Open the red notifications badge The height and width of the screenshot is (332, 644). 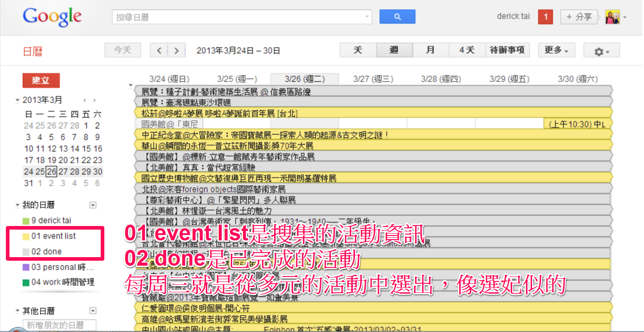coord(546,17)
